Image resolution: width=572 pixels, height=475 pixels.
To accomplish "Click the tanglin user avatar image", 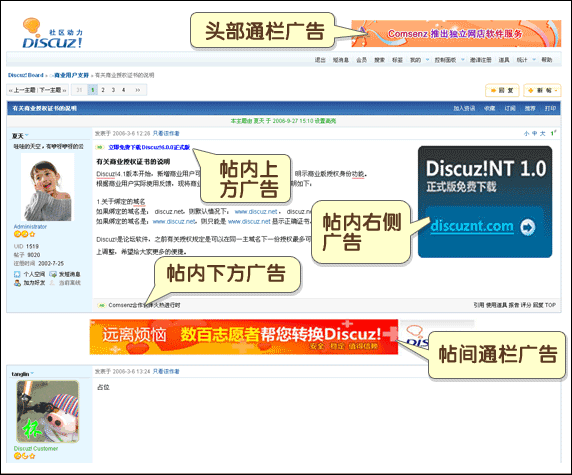I will pos(47,412).
